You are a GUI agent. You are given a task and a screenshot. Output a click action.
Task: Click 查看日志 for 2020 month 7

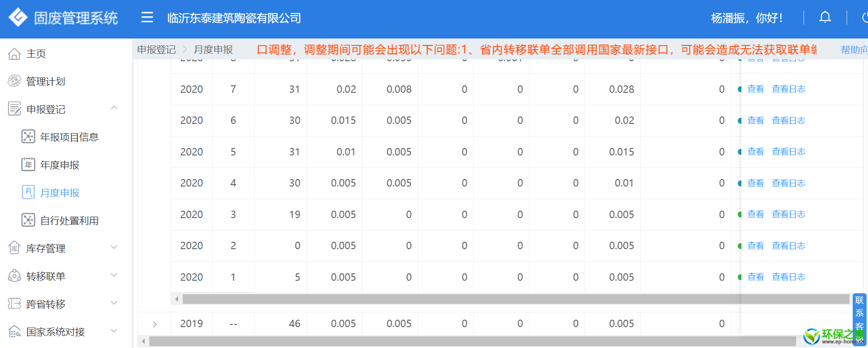[x=788, y=89]
